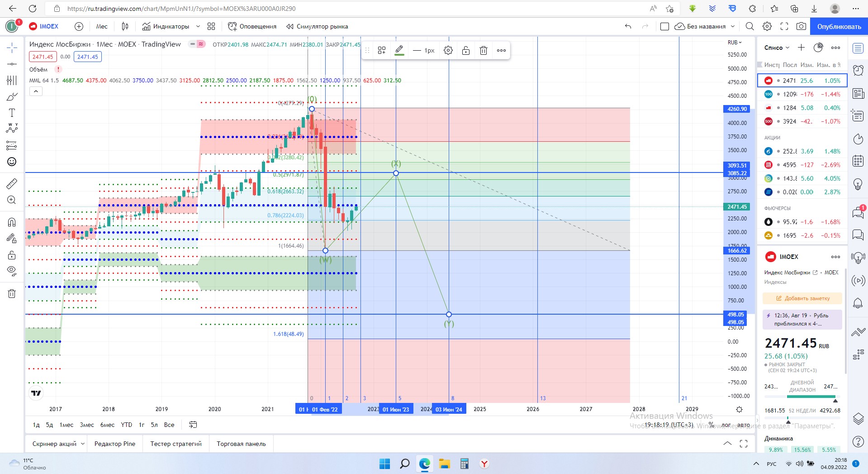This screenshot has height=474, width=868.
Task: Toggle the % percent scale
Action: tap(711, 425)
